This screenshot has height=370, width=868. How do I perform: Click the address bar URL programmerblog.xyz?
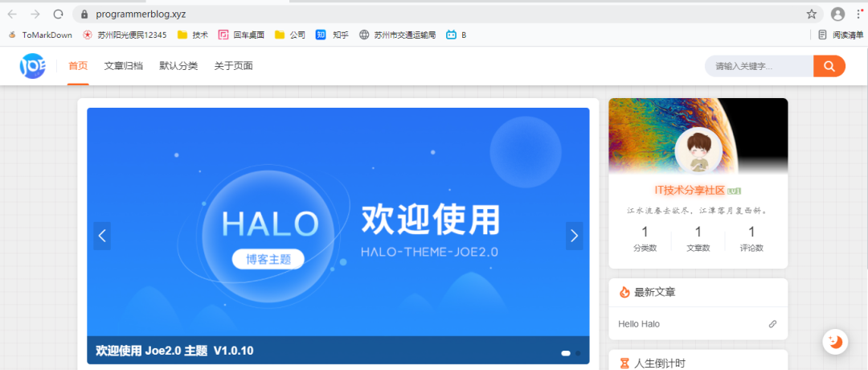(x=141, y=14)
